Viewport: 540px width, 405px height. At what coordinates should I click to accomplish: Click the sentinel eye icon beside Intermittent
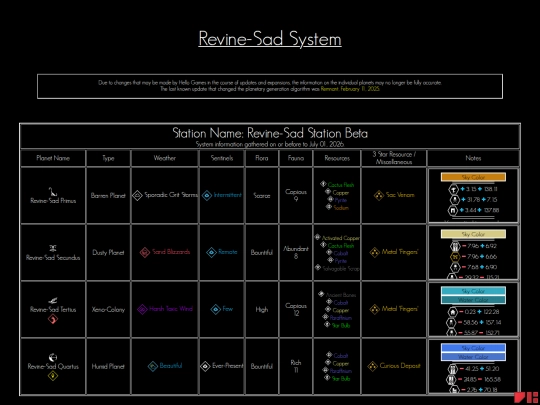tap(207, 196)
